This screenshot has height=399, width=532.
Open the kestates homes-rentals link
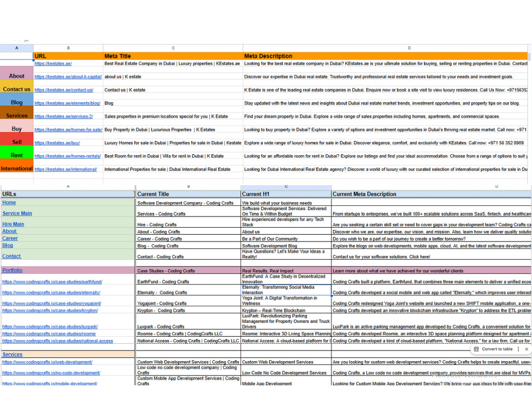tap(68, 156)
